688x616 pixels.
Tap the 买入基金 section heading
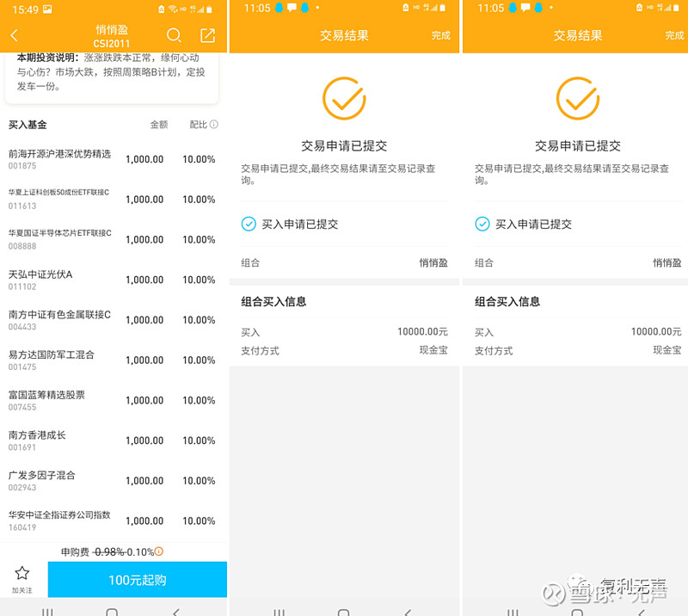28,125
